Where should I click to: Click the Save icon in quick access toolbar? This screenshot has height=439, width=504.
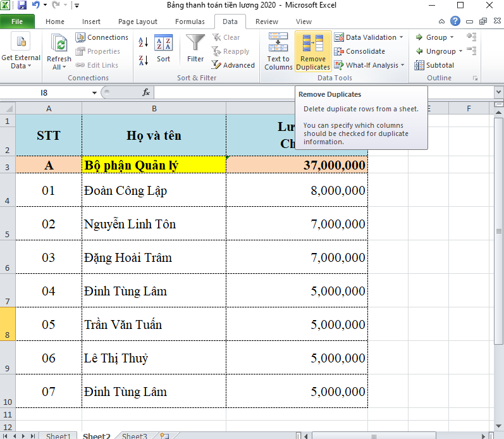[x=22, y=6]
